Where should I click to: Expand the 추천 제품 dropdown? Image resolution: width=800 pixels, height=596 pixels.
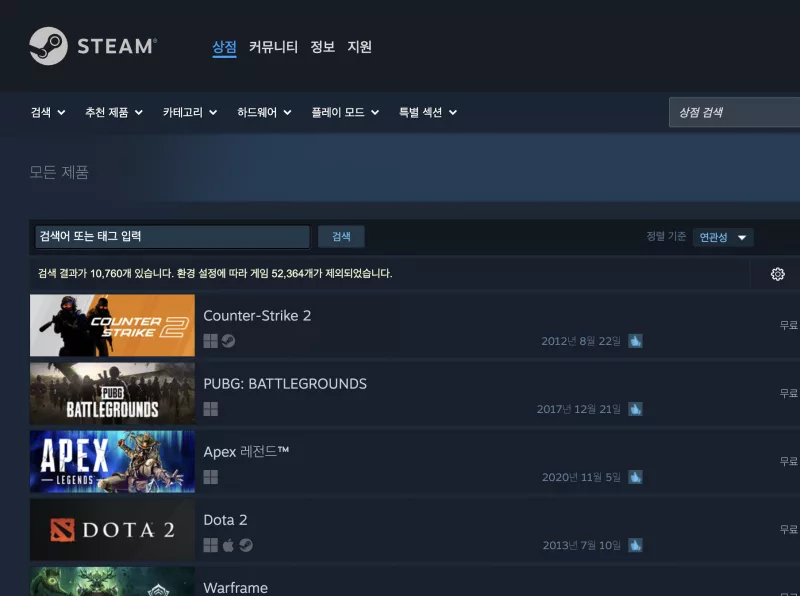pyautogui.click(x=114, y=112)
